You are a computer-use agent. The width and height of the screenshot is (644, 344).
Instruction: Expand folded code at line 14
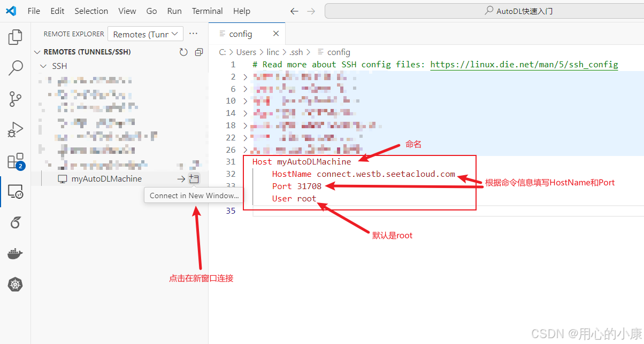tap(246, 113)
